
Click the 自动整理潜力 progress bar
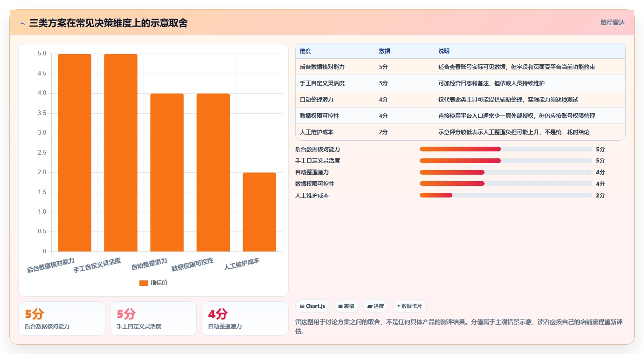[506, 172]
